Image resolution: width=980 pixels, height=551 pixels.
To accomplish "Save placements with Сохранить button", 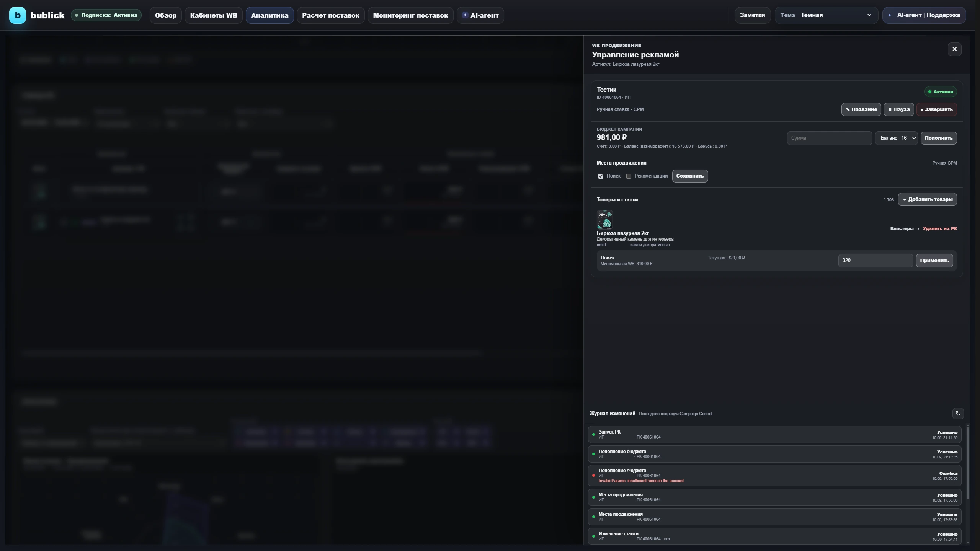I will coord(690,176).
